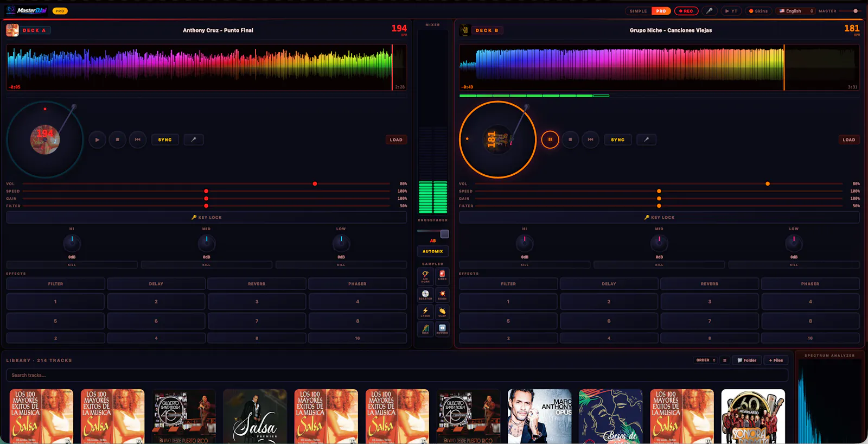
Task: Toggle Deck B LOW kill
Action: point(794,265)
